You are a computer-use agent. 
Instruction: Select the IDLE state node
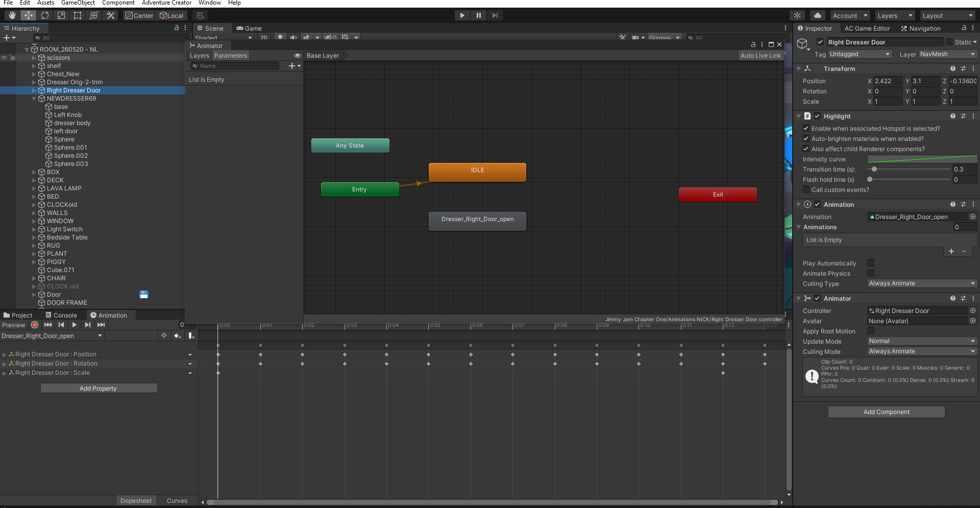tap(477, 172)
